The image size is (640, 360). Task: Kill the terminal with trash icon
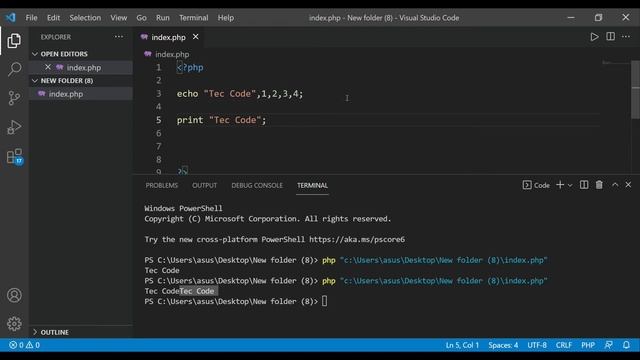pyautogui.click(x=599, y=185)
